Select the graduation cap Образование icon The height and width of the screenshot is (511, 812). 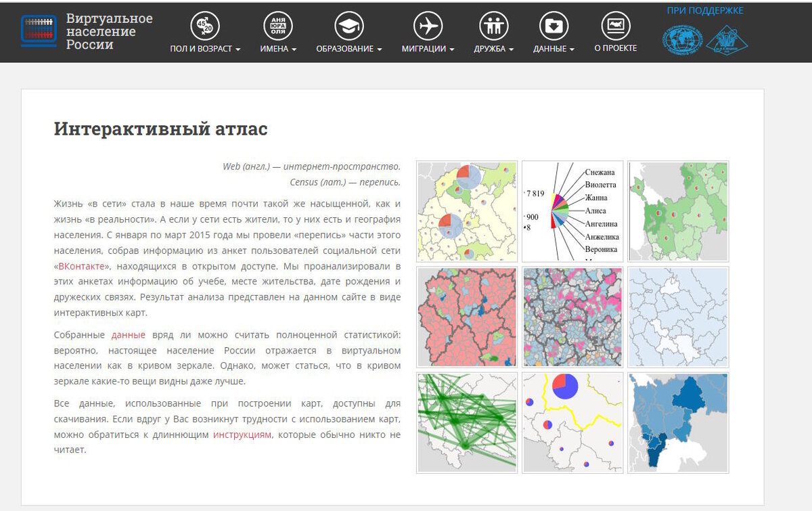point(349,26)
